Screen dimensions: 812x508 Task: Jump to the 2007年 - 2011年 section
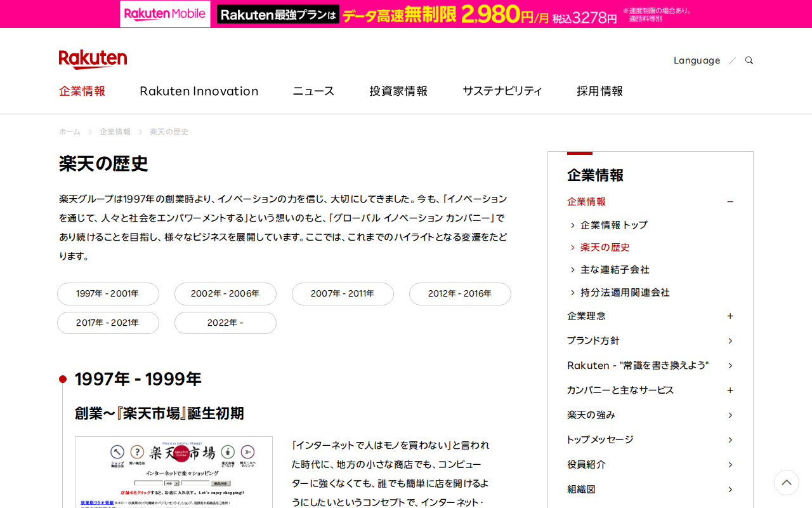pos(343,294)
